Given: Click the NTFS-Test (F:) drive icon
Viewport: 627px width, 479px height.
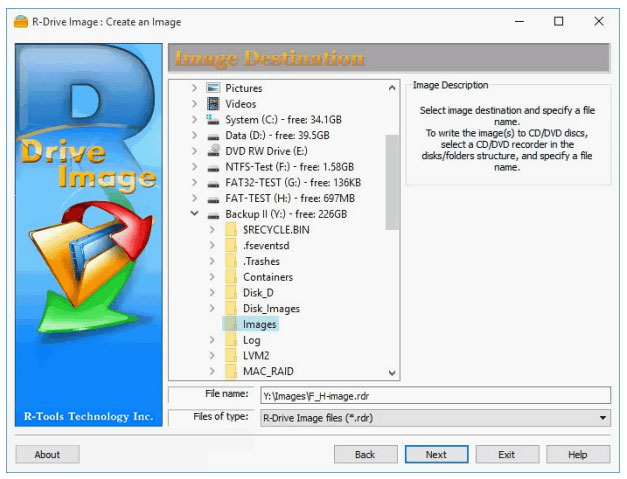Looking at the screenshot, I should coord(213,168).
